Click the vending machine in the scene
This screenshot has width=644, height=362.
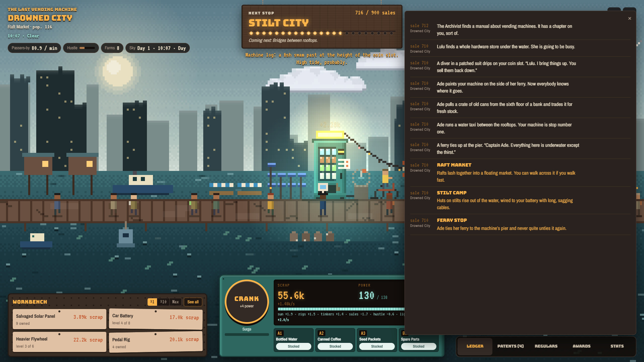point(330,164)
